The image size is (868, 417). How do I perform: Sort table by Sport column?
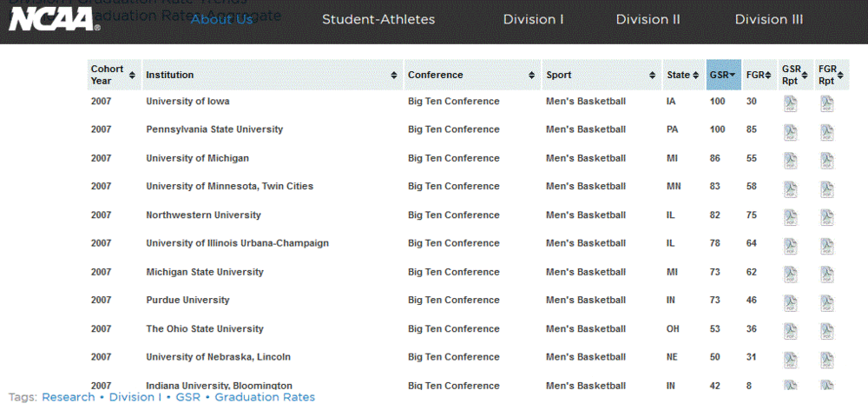pyautogui.click(x=602, y=75)
